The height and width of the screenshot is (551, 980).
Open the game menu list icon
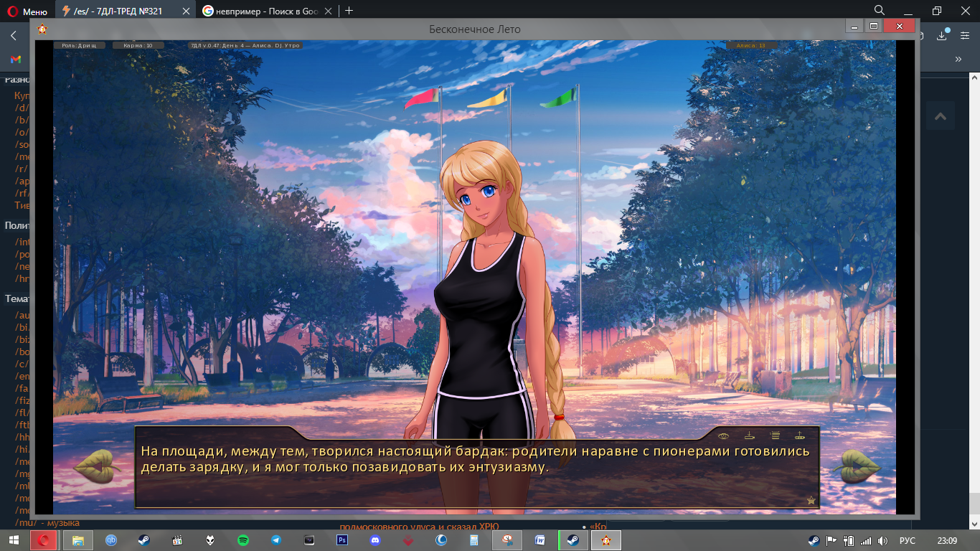point(775,435)
